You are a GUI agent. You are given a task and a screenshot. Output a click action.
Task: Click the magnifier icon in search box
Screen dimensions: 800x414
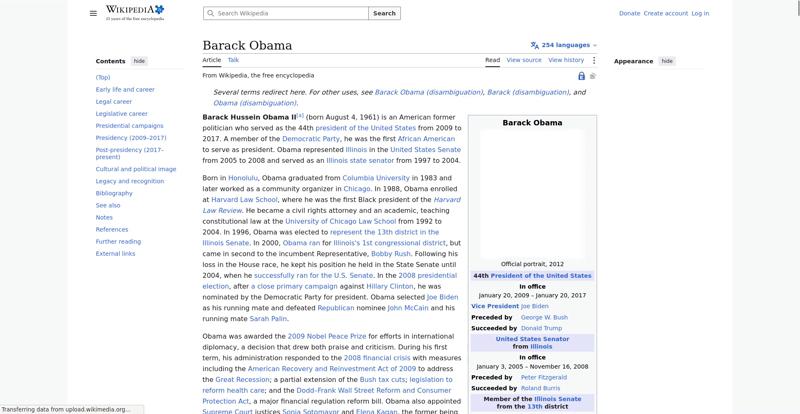click(210, 13)
